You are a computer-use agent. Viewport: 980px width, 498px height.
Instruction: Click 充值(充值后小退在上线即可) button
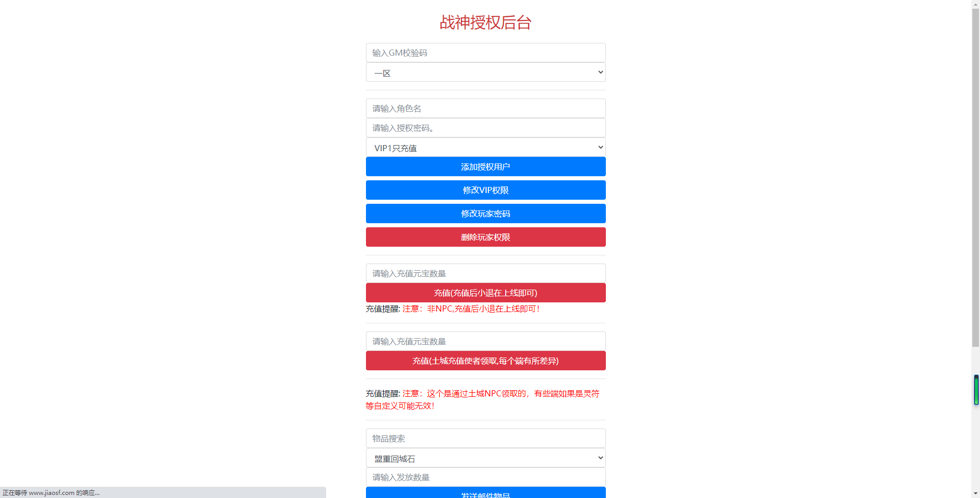tap(485, 293)
